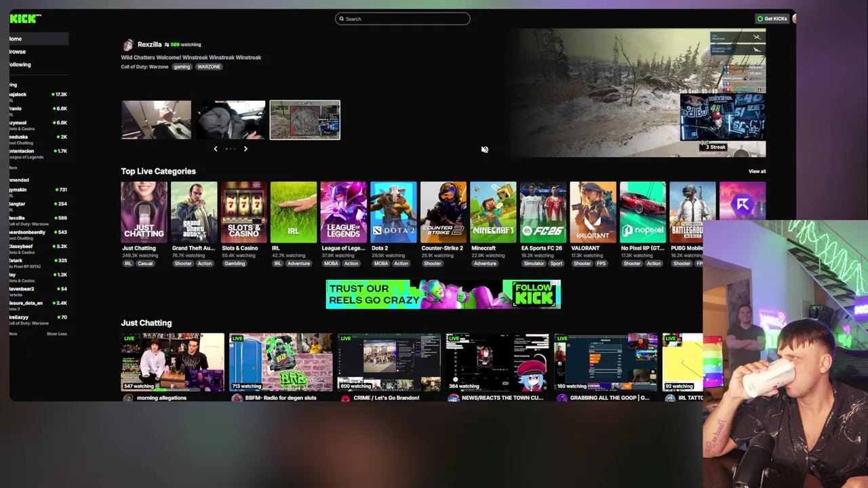Select the third highlighted carousel thumbnail
This screenshot has height=488, width=868.
pos(305,120)
